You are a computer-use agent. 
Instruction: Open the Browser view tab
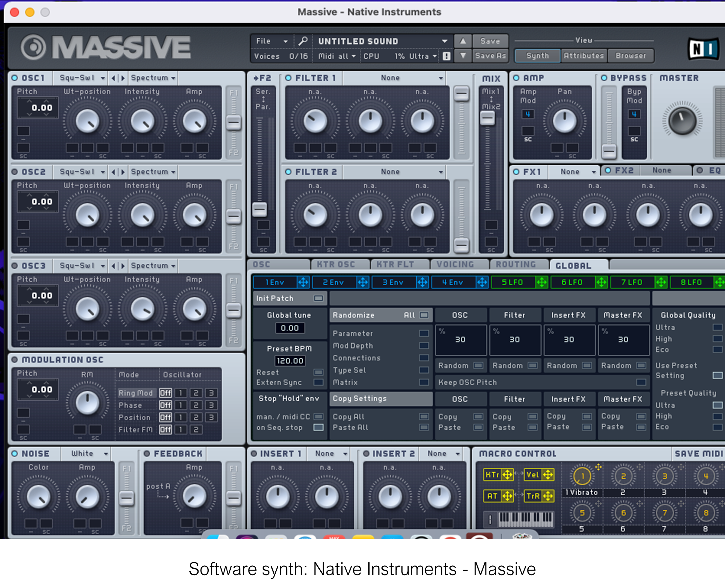coord(630,55)
